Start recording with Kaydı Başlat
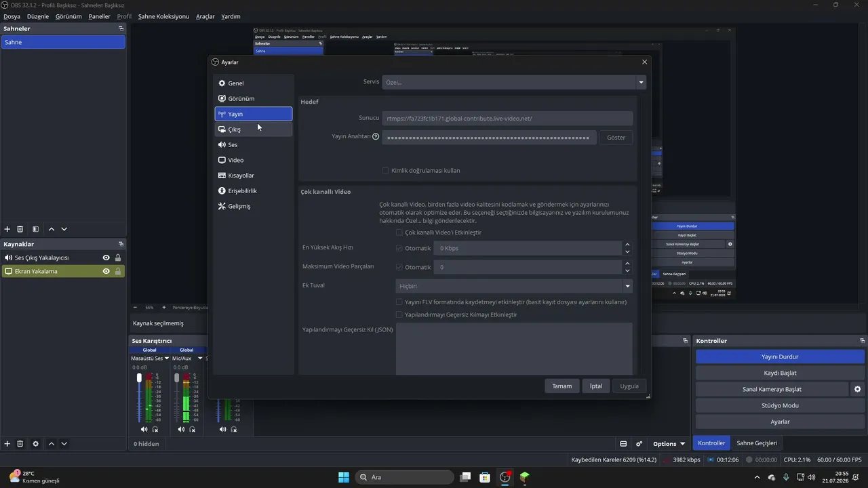The height and width of the screenshot is (488, 868). coord(780,373)
